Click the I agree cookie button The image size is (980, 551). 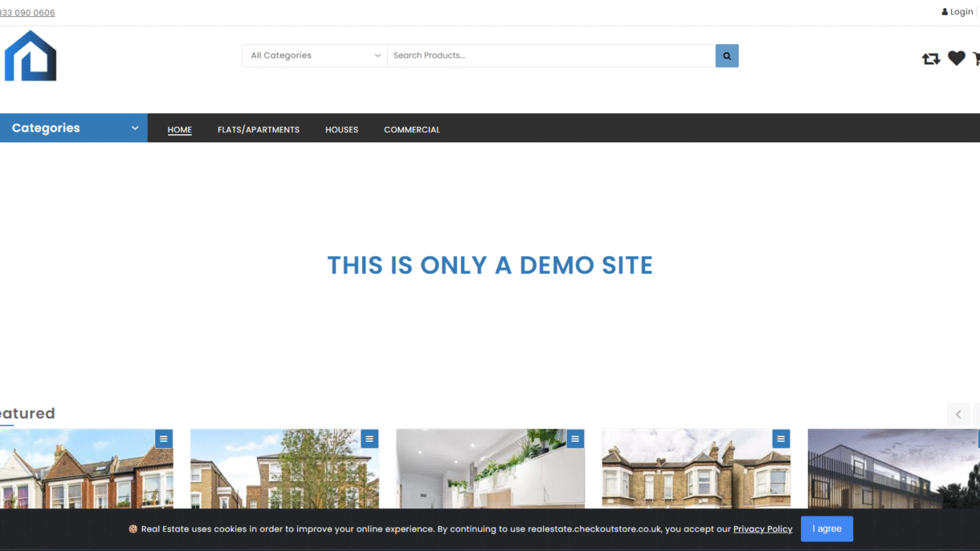click(x=827, y=529)
